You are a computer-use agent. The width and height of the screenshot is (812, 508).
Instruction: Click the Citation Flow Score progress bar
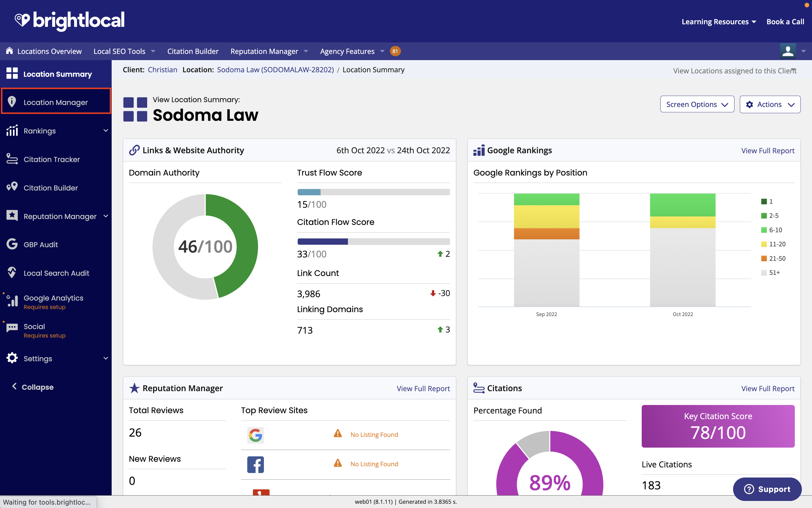tap(374, 241)
